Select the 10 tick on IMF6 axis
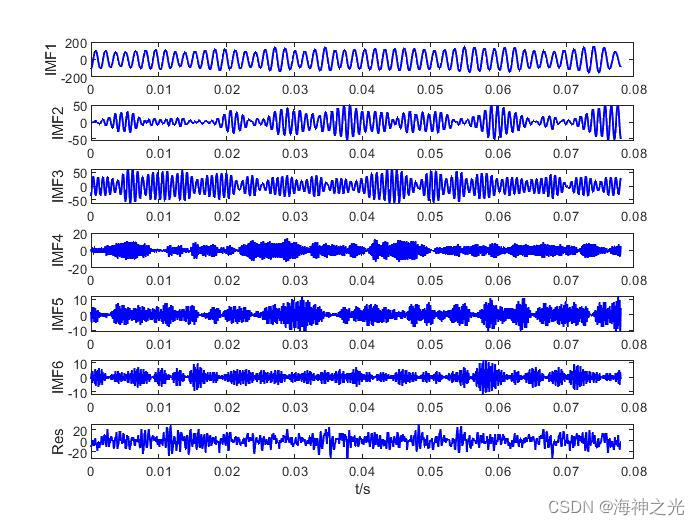 80,365
